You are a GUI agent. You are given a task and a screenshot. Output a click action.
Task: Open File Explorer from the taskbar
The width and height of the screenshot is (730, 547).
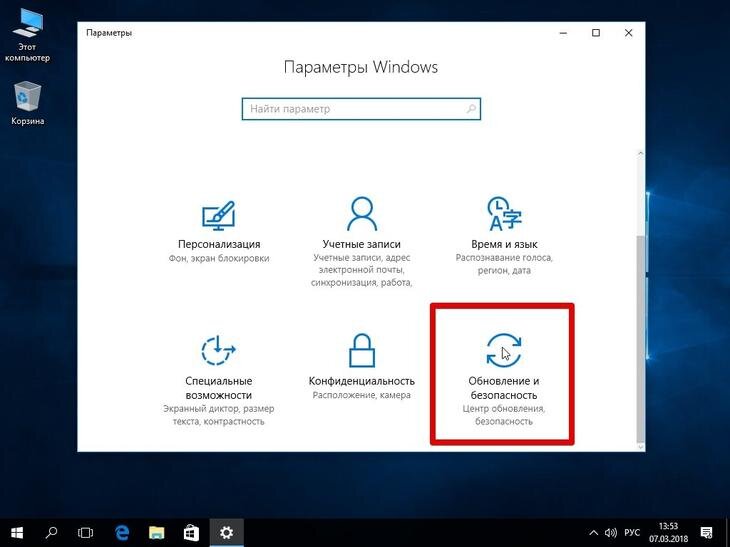click(156, 533)
